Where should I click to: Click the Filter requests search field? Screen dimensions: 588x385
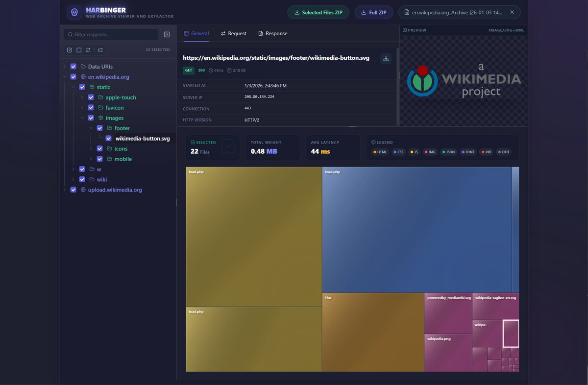tap(111, 35)
